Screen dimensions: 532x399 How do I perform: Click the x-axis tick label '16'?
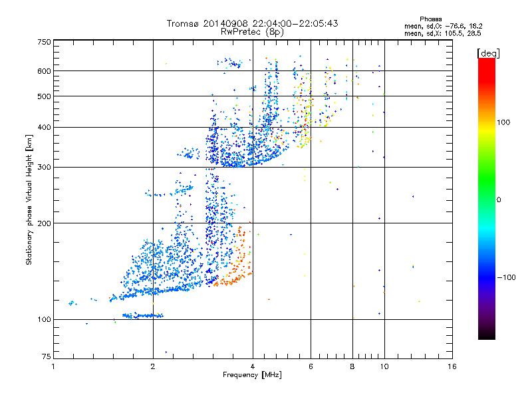452,366
